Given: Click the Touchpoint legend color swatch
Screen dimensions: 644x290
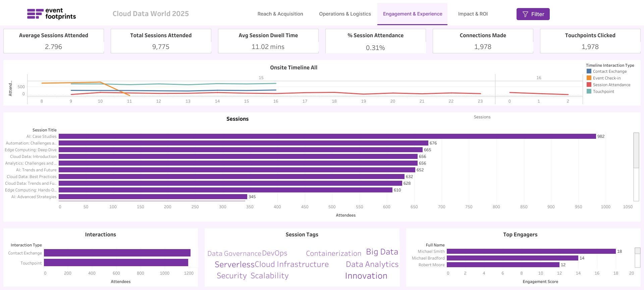Looking at the screenshot, I should point(589,92).
